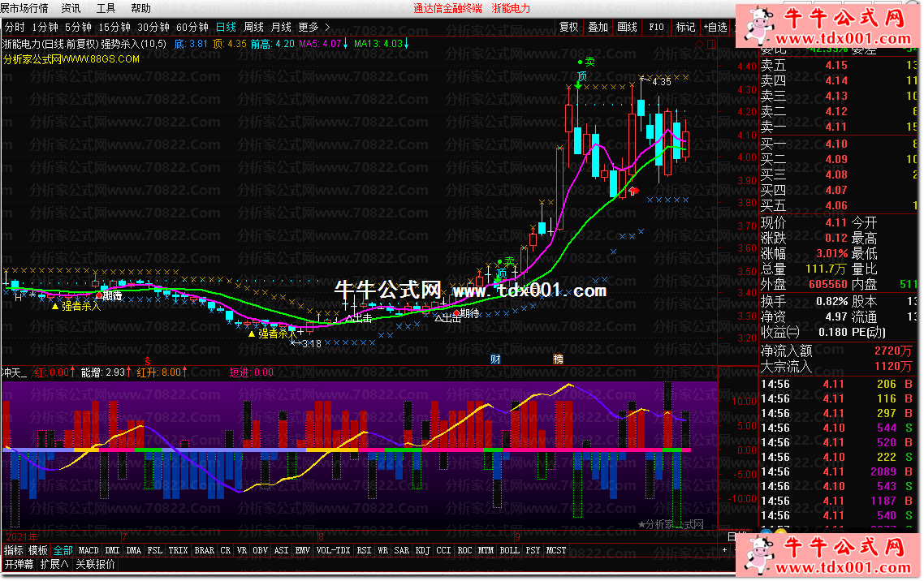Switch to DMI indicator
The height and width of the screenshot is (581, 924).
coord(112,550)
